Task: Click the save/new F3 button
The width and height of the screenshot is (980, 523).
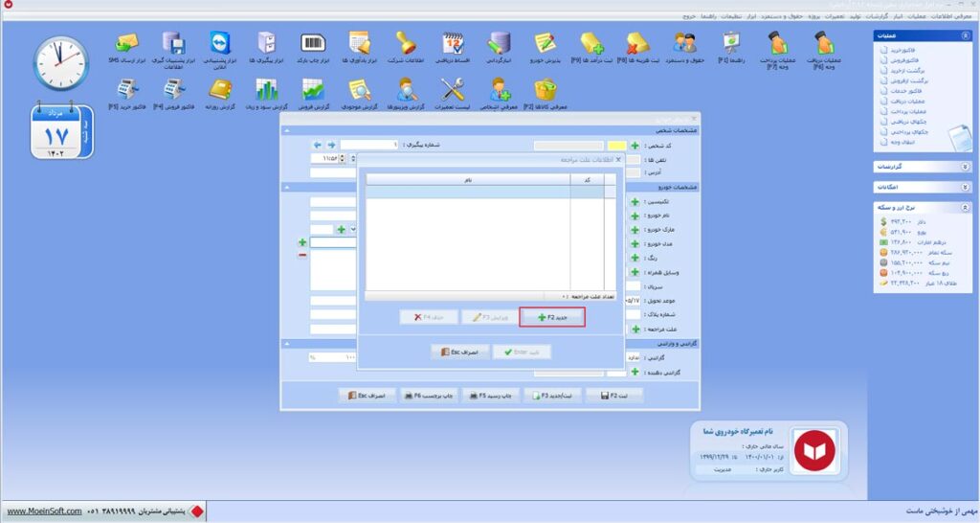Action: [552, 396]
